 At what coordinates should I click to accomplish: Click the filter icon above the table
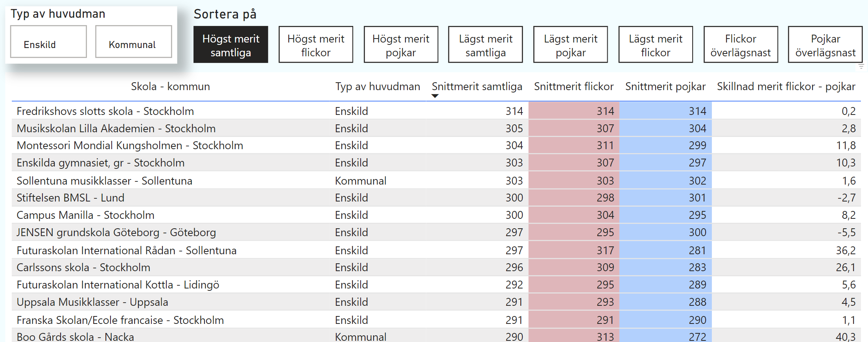tap(861, 67)
